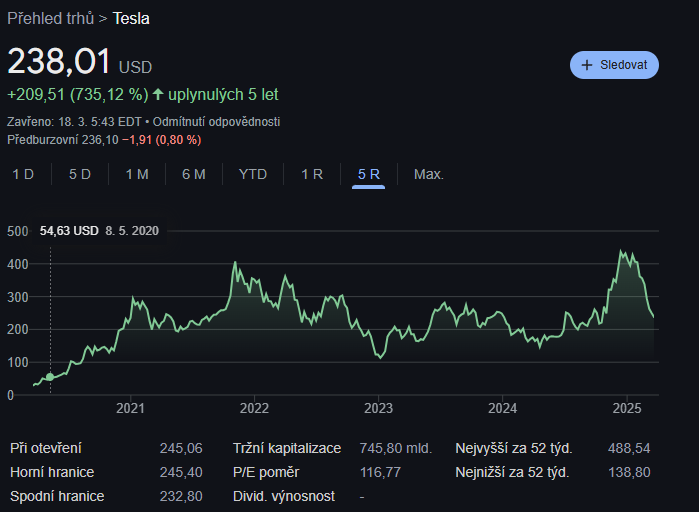Image resolution: width=699 pixels, height=512 pixels.
Task: Click the 2022 x-axis label
Action: tap(254, 408)
